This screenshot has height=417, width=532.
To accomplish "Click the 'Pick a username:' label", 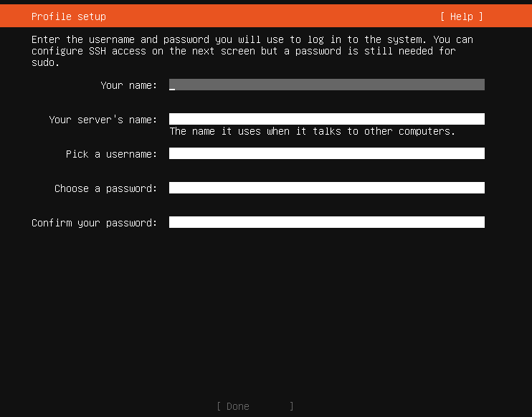I will pyautogui.click(x=112, y=154).
